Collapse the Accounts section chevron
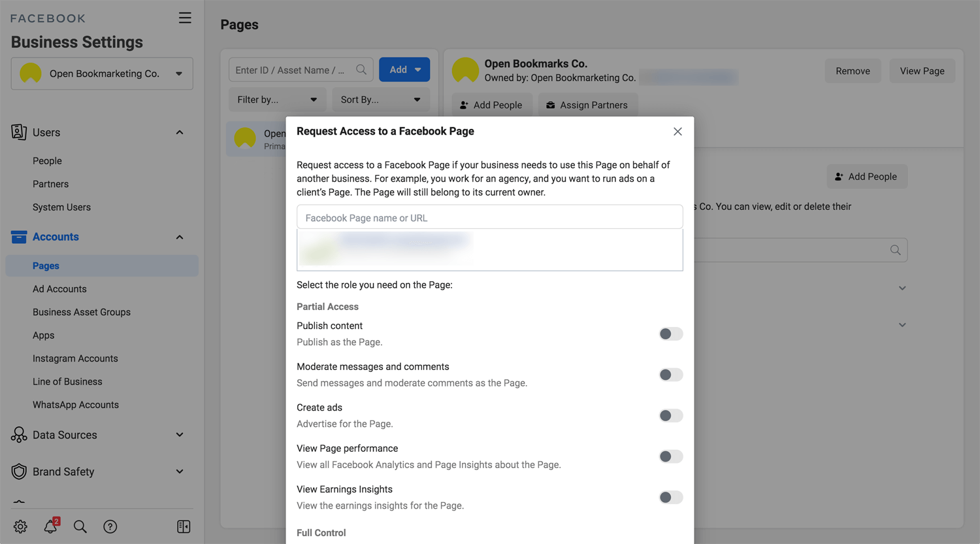This screenshot has width=980, height=544. (180, 237)
